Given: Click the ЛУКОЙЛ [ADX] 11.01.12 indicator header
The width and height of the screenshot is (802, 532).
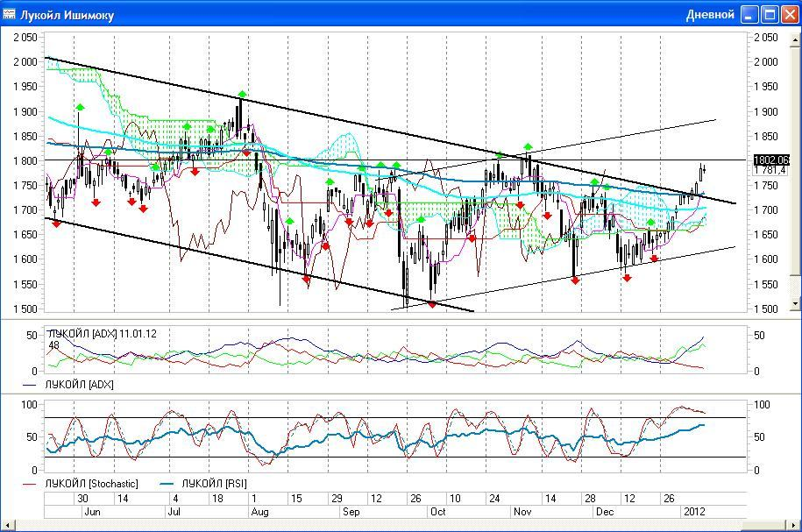Looking at the screenshot, I should pos(102,334).
